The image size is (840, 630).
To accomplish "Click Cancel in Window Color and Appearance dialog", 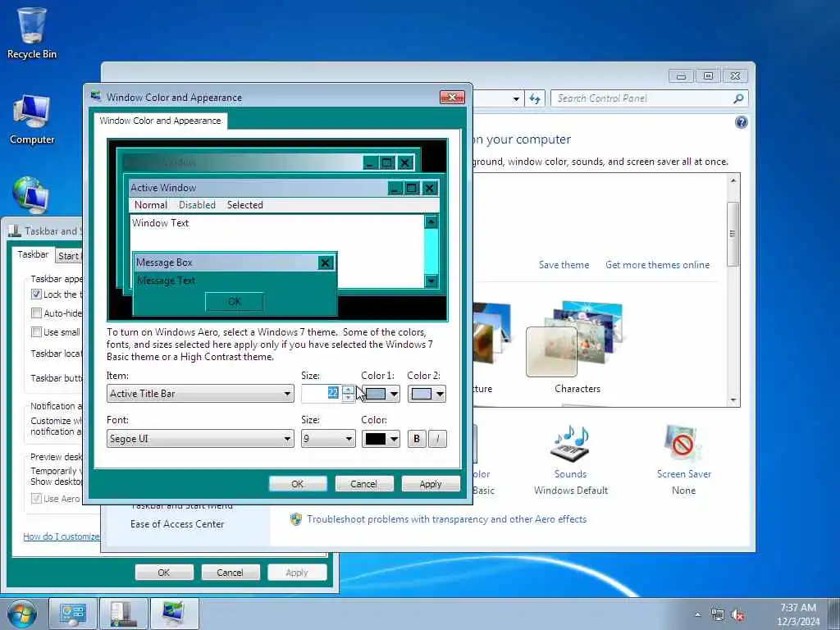I will point(363,484).
